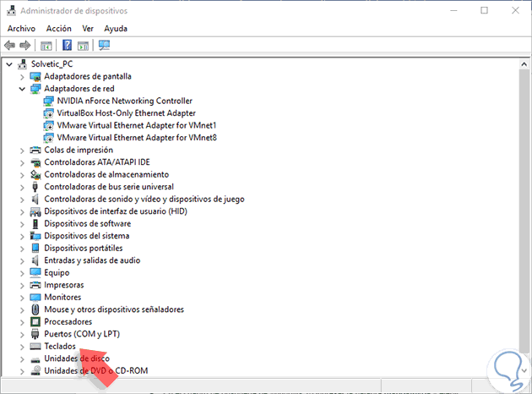Click the VirtualBox Host-Only adapter icon
Screen dimensions: 532x394
[x=48, y=113]
